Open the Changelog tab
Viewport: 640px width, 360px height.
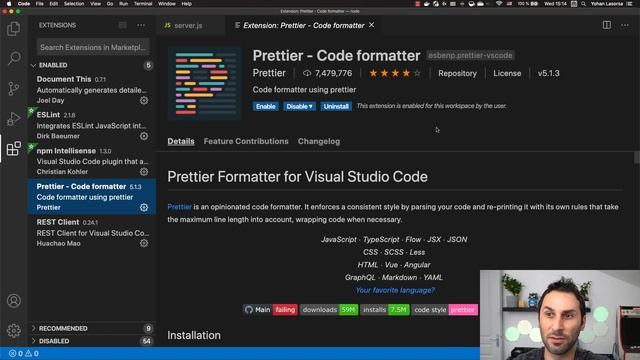coord(319,141)
